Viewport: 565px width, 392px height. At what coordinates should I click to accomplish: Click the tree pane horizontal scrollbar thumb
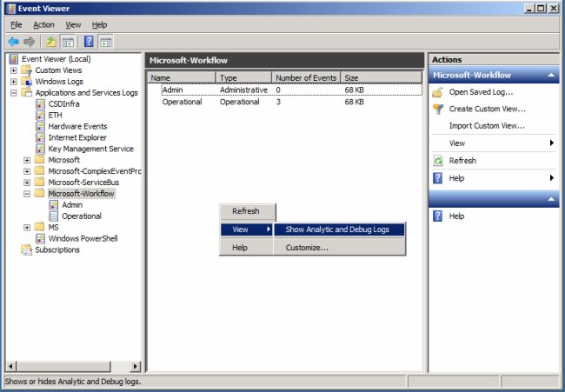click(x=63, y=367)
